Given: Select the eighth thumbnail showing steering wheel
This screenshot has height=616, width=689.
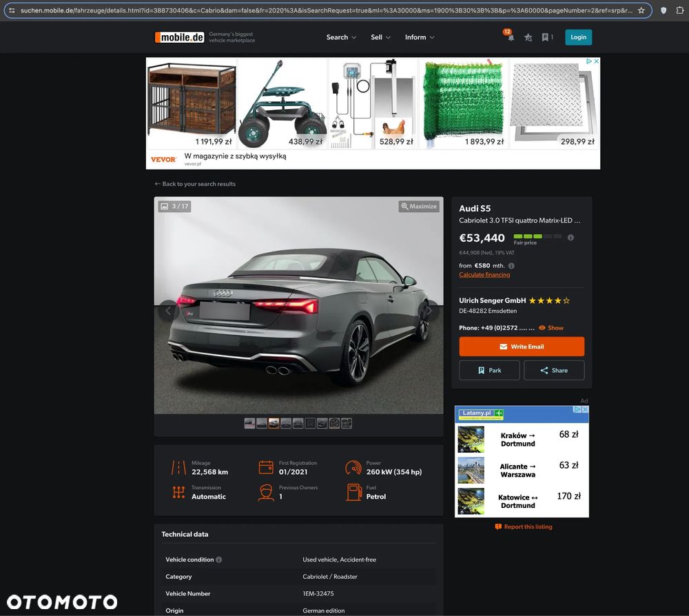Looking at the screenshot, I should (334, 424).
